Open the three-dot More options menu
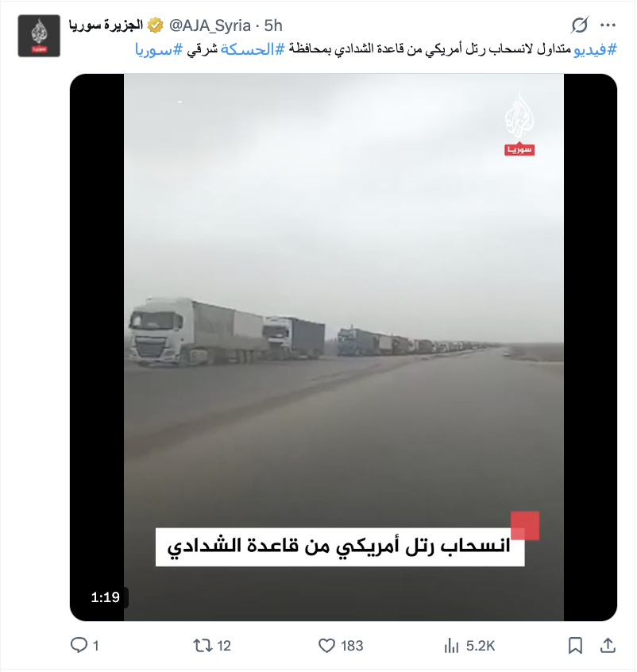 point(608,25)
